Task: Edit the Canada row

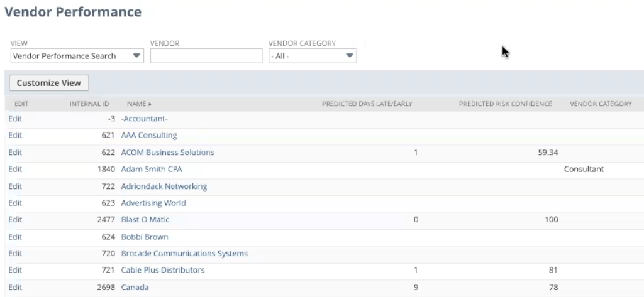Action: pyautogui.click(x=15, y=287)
